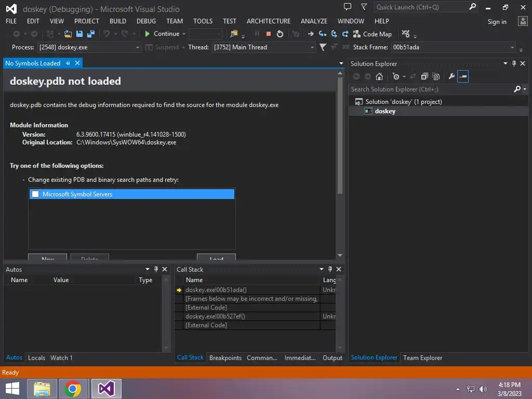Screen dimensions: 532x399
Task: Click Solution Explorer Home icon
Action: pos(379,77)
